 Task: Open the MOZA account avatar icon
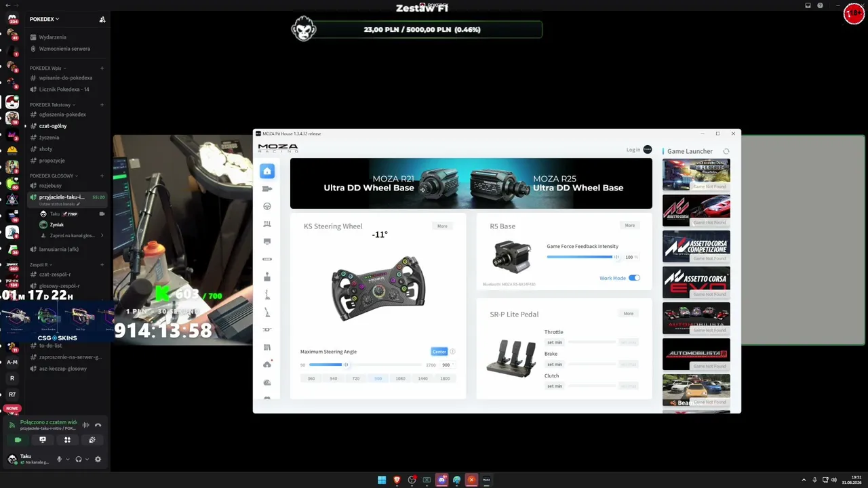648,150
